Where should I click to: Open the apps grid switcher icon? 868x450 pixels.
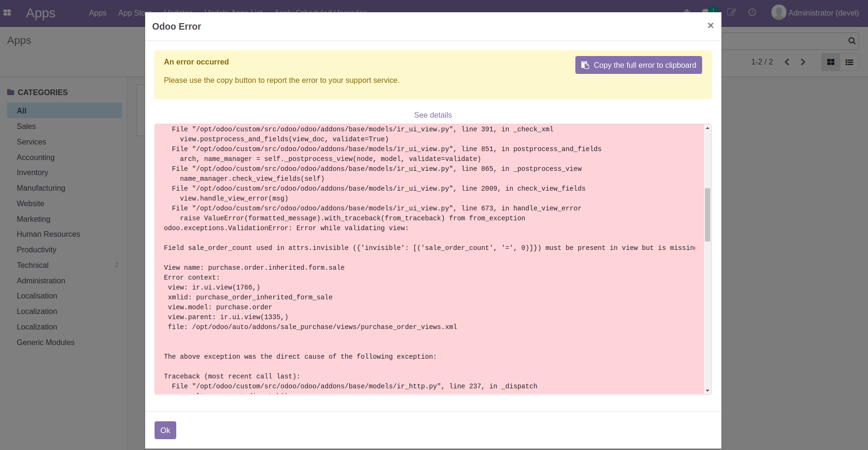pos(7,12)
